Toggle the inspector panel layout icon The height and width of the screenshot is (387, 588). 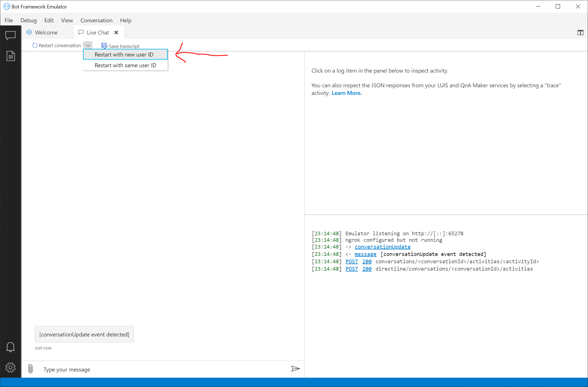(x=580, y=32)
